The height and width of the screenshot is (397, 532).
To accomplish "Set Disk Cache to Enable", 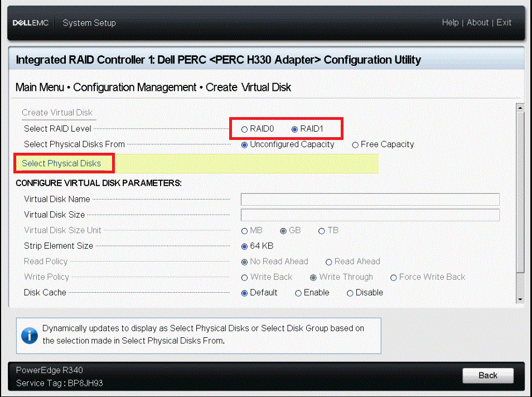I will tap(298, 293).
